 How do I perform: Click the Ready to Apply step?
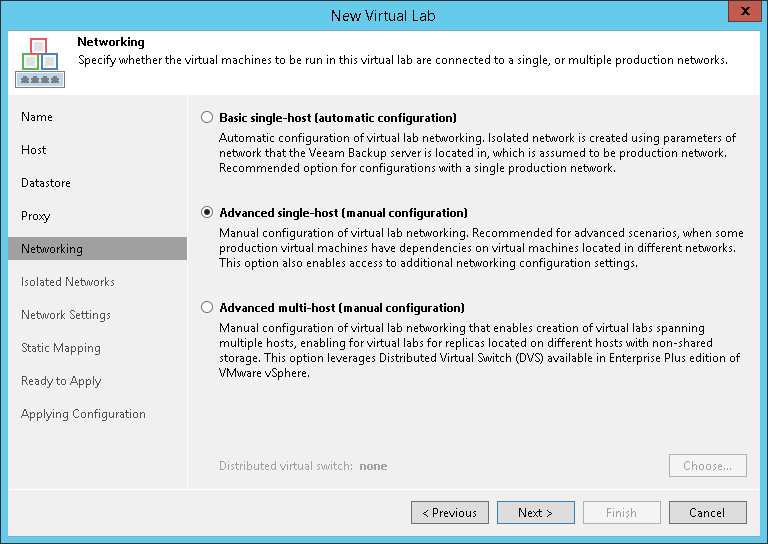[x=61, y=381]
